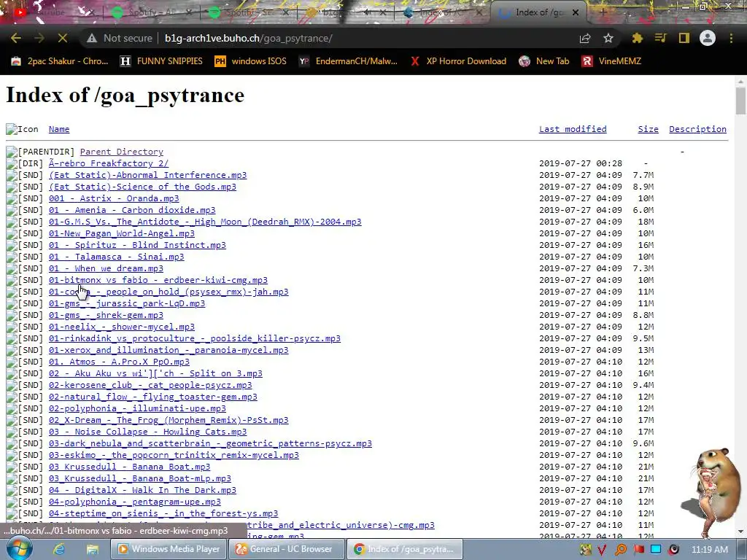The image size is (747, 560).
Task: Open 01 - Amenia - Carbon dioxide.mp3
Action: (132, 210)
